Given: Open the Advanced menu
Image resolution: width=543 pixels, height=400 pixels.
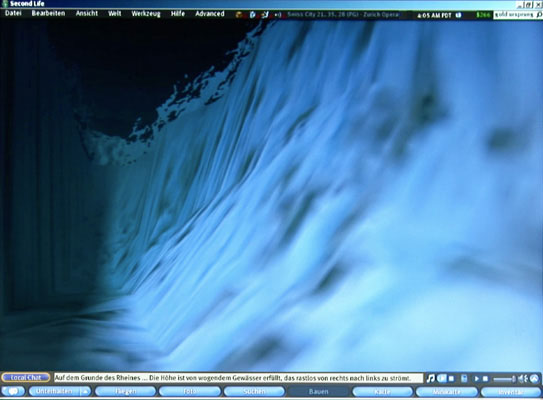Looking at the screenshot, I should pyautogui.click(x=210, y=14).
